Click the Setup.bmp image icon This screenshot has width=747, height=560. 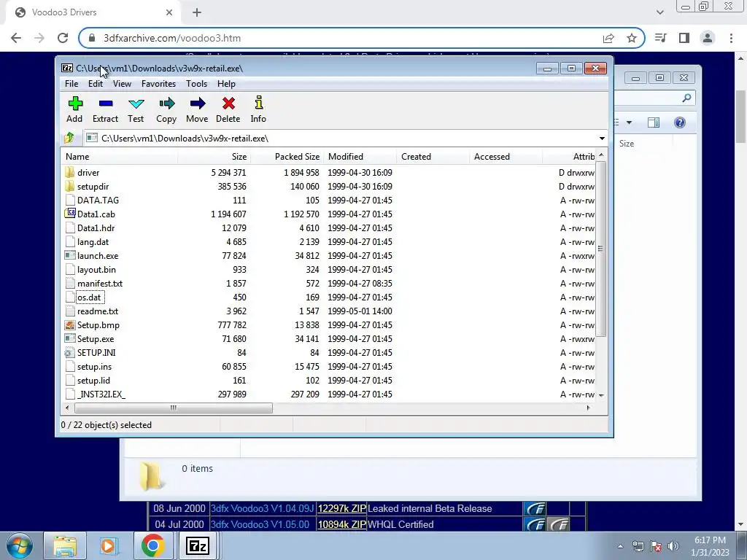pyautogui.click(x=70, y=324)
